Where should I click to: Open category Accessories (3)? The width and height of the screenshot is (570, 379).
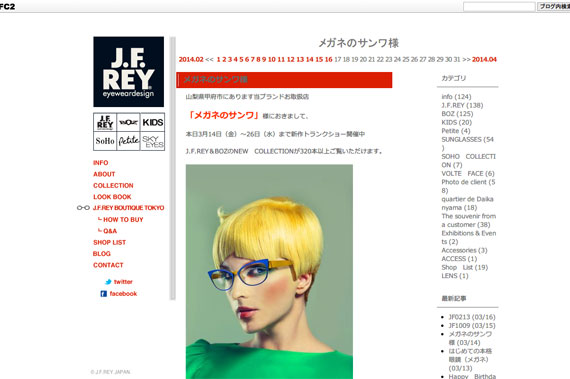click(464, 250)
